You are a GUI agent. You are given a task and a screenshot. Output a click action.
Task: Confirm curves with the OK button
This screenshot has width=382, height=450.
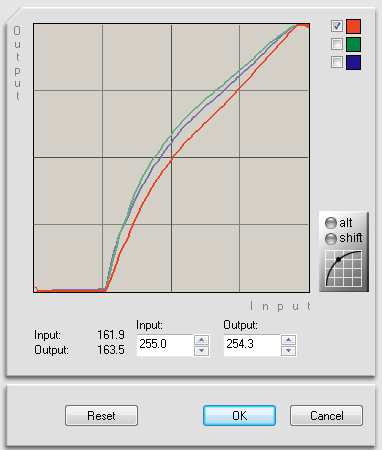[239, 415]
